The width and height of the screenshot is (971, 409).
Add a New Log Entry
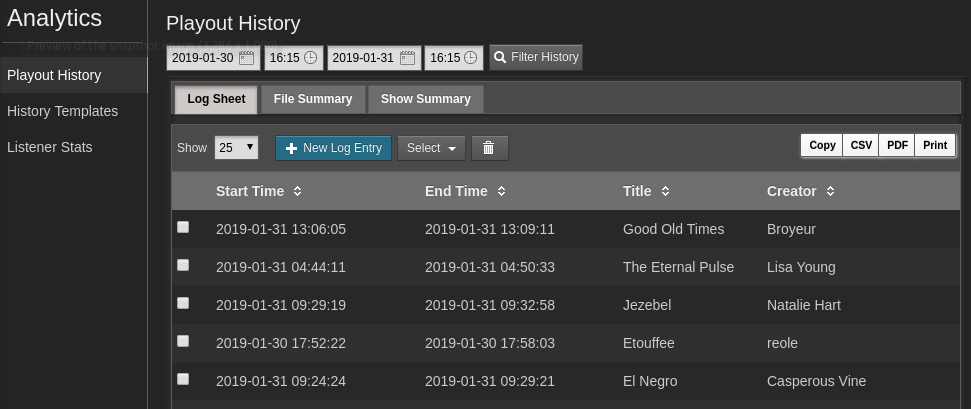point(333,148)
